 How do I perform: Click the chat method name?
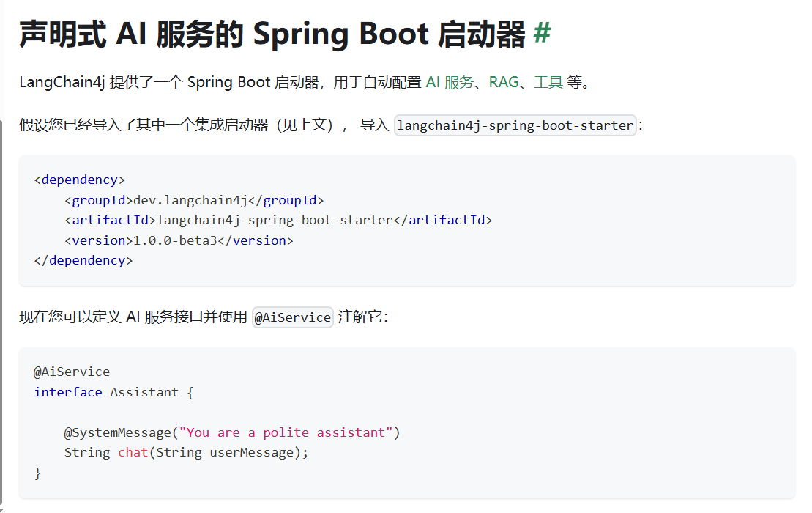click(133, 452)
